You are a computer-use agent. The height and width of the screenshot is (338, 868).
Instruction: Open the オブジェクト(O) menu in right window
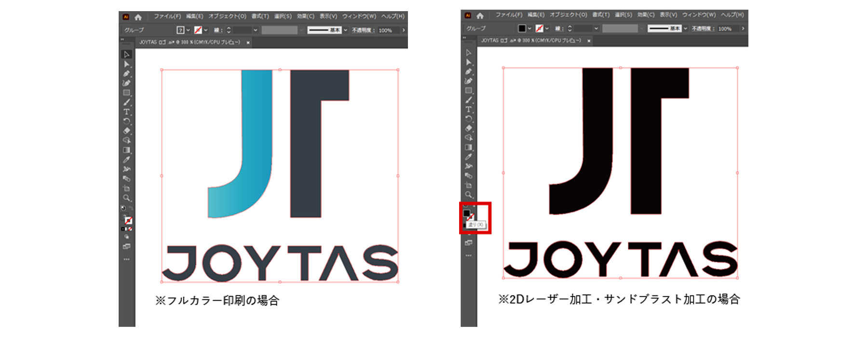(x=569, y=15)
